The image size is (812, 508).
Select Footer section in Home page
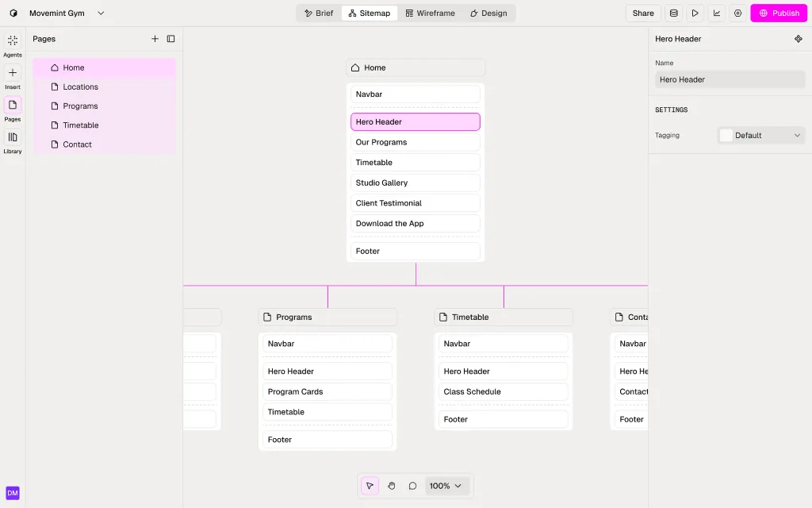[416, 251]
